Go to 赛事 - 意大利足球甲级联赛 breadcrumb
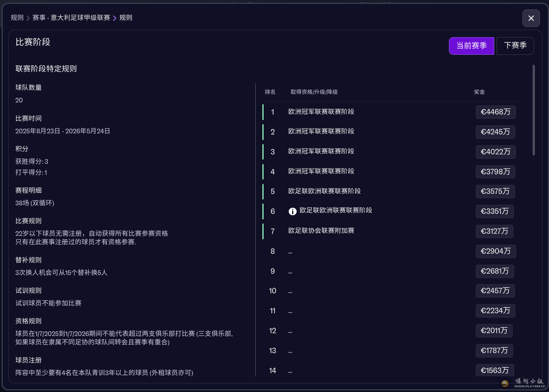This screenshot has height=392, width=549. coord(71,18)
